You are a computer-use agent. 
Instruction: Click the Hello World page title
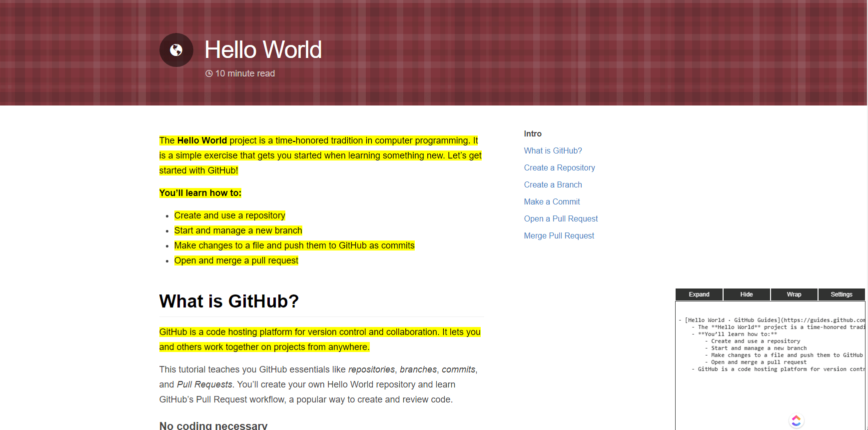[x=263, y=50]
